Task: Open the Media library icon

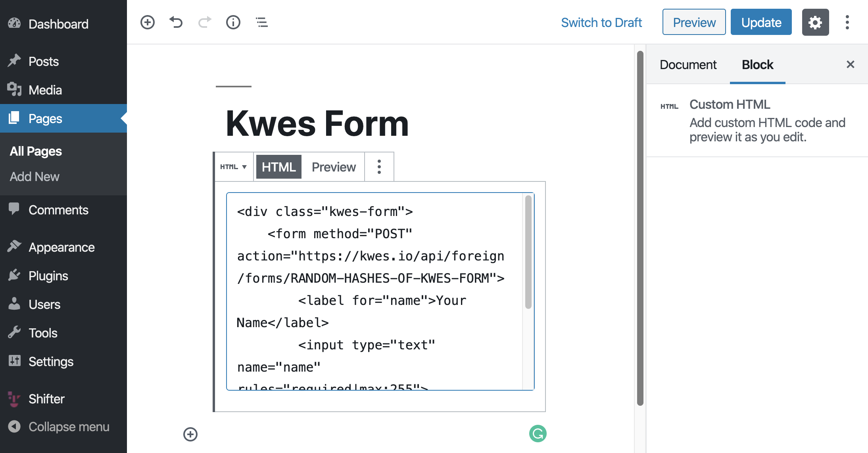Action: coord(14,89)
